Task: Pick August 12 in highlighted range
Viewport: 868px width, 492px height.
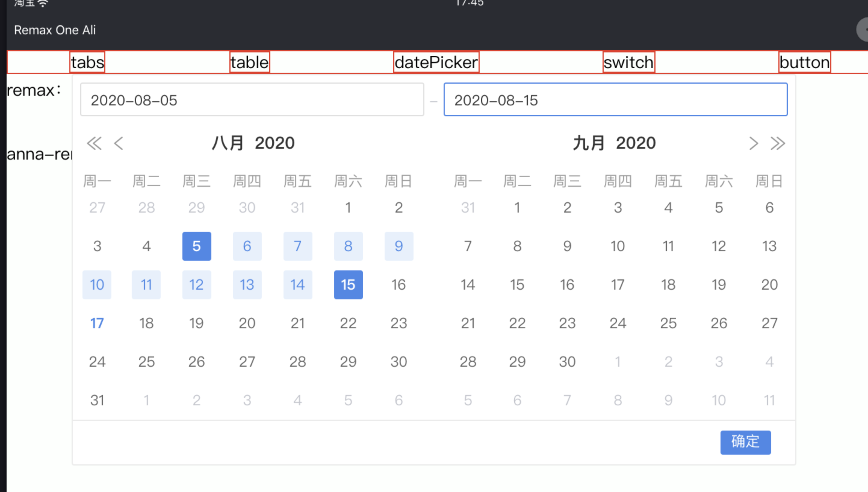Action: [197, 285]
